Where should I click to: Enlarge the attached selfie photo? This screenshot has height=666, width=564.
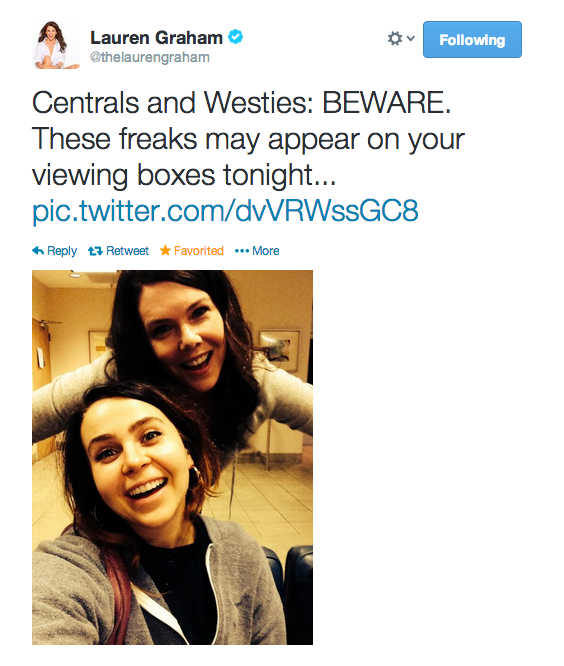172,457
